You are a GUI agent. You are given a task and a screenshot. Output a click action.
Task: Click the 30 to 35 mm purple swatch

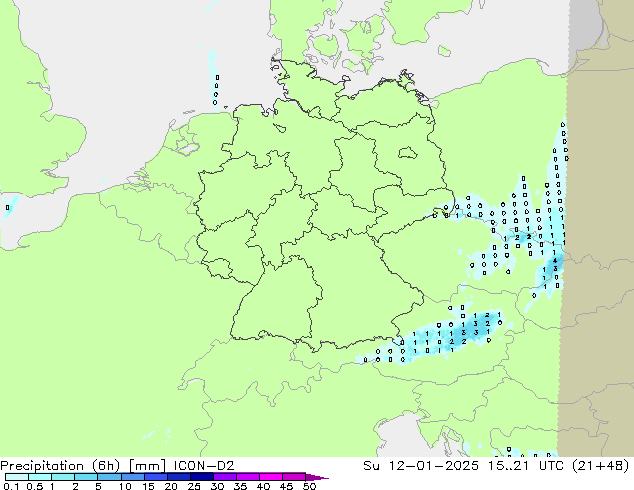pos(225,477)
